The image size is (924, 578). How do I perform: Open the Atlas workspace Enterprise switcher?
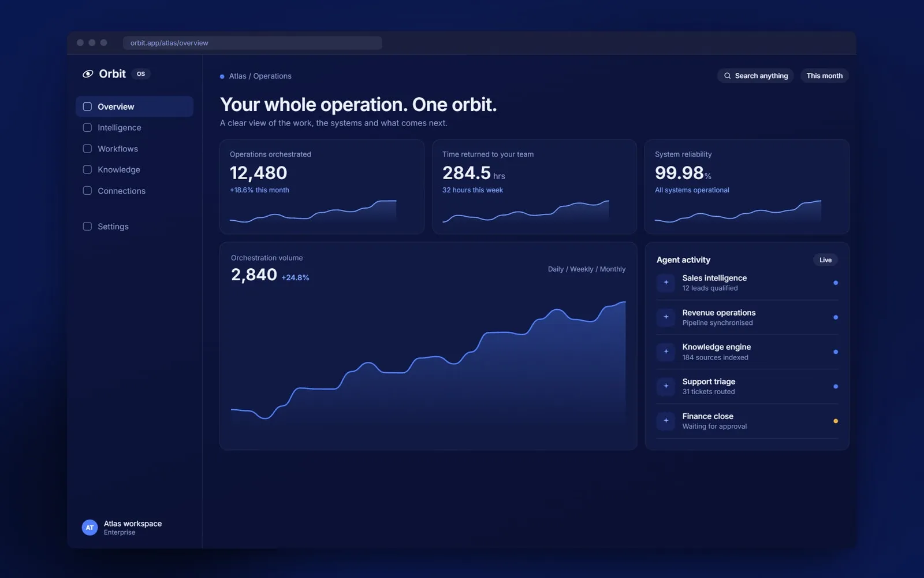tap(122, 528)
